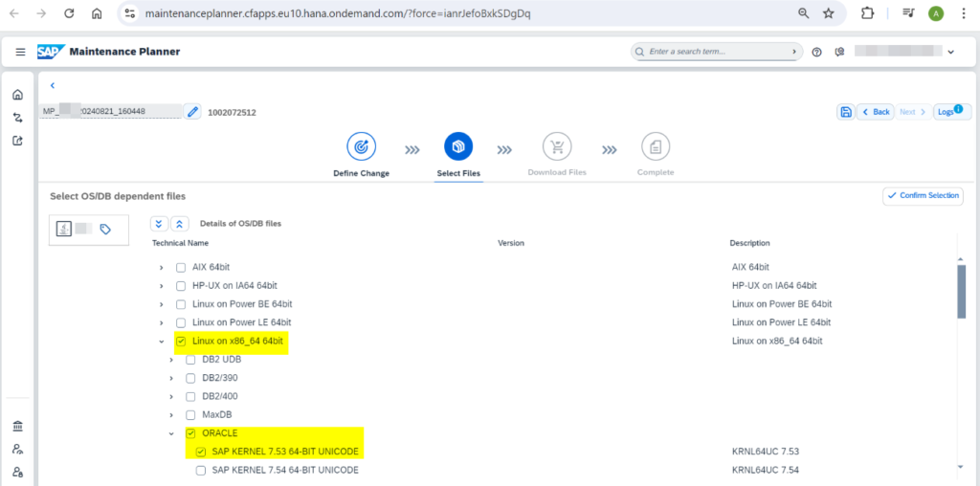This screenshot has width=980, height=486.
Task: Open the transactions icon below Home in sidebar
Action: (x=17, y=118)
